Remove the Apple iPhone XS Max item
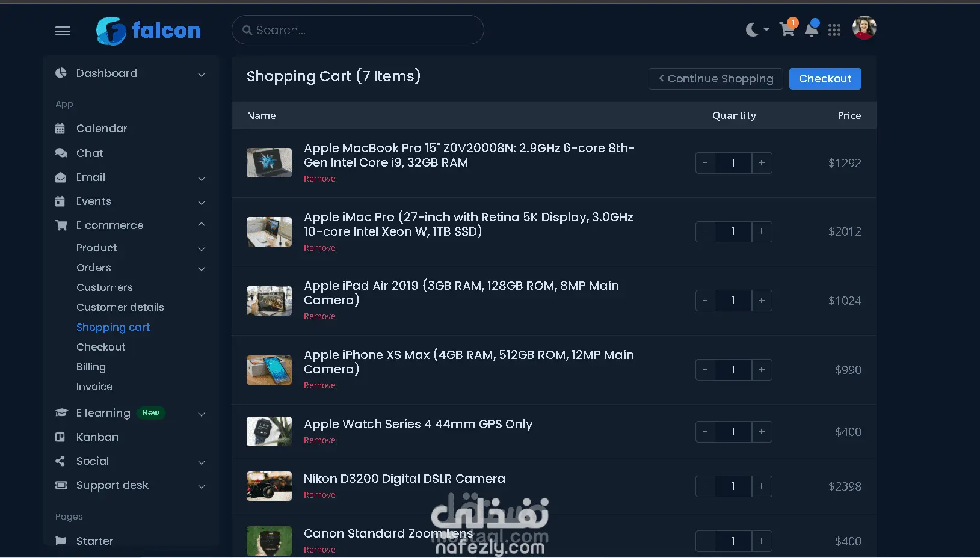Screen dimensions: 980x558 pos(319,385)
